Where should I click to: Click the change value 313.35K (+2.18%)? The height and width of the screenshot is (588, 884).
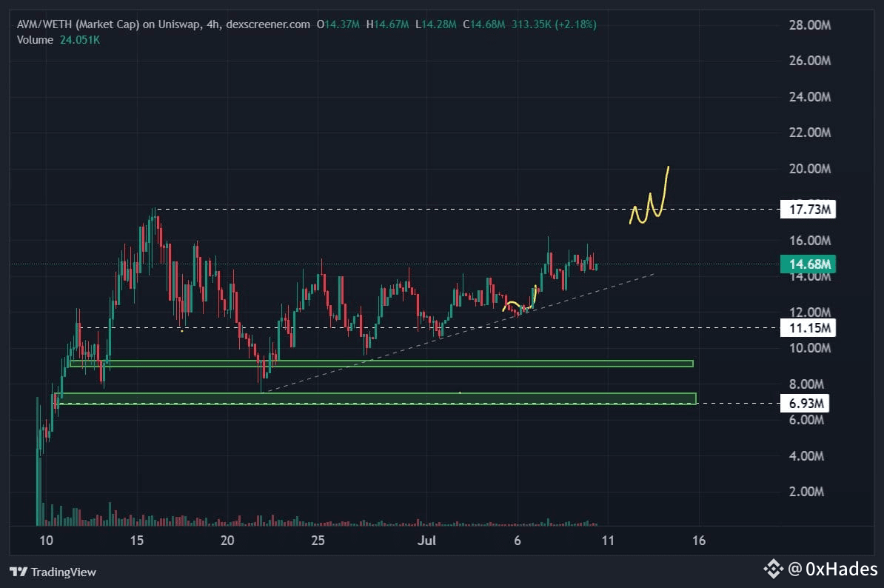554,24
